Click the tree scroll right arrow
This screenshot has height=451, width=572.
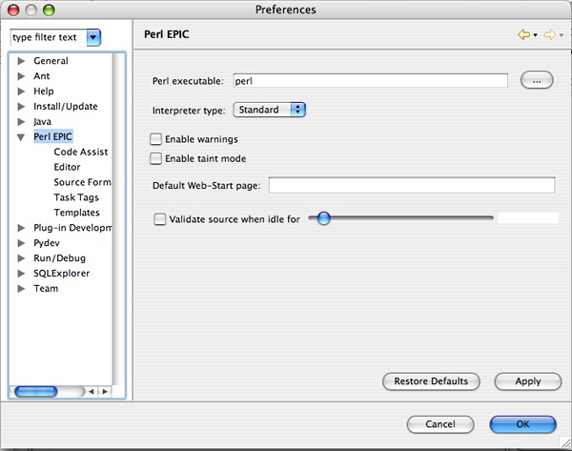pos(105,392)
